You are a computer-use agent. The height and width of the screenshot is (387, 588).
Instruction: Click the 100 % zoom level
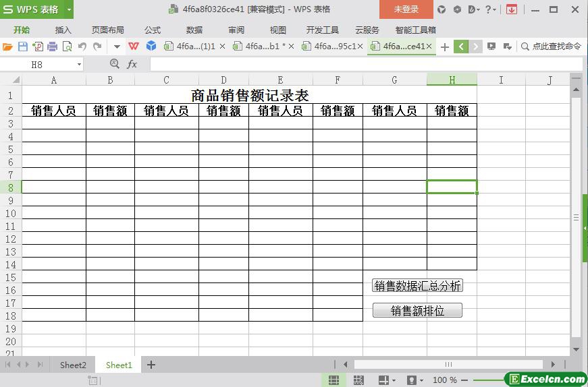pyautogui.click(x=444, y=380)
